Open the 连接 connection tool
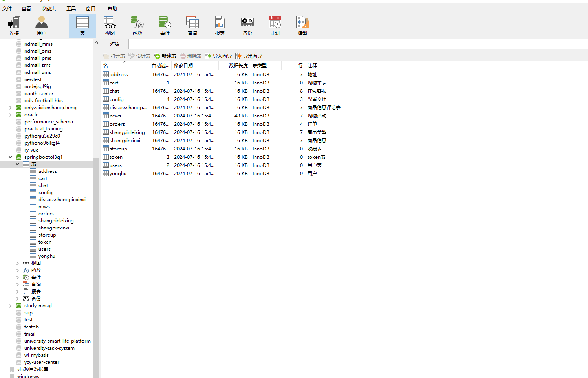Image resolution: width=588 pixels, height=378 pixels. click(x=14, y=26)
